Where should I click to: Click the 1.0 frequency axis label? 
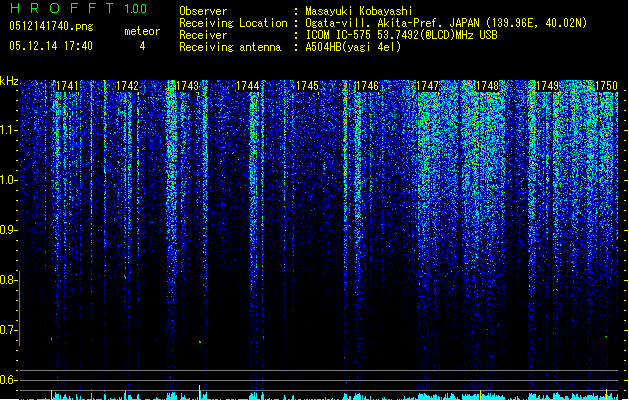click(9, 180)
